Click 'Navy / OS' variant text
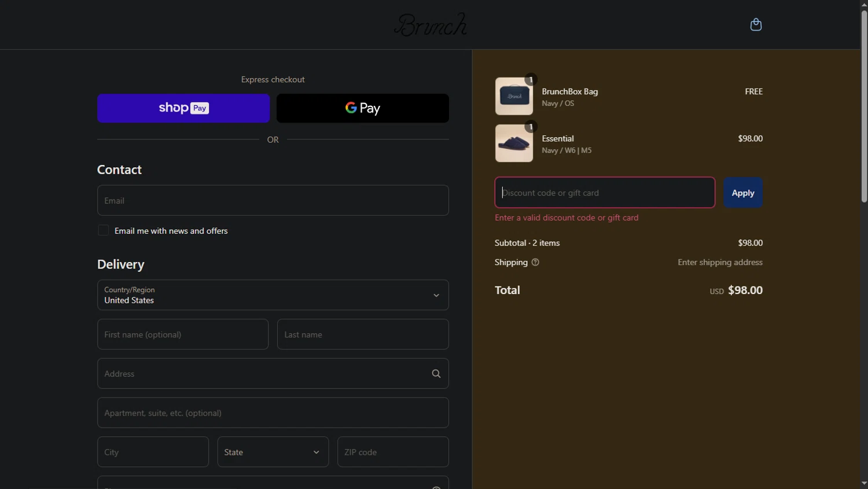The width and height of the screenshot is (868, 489). (558, 104)
